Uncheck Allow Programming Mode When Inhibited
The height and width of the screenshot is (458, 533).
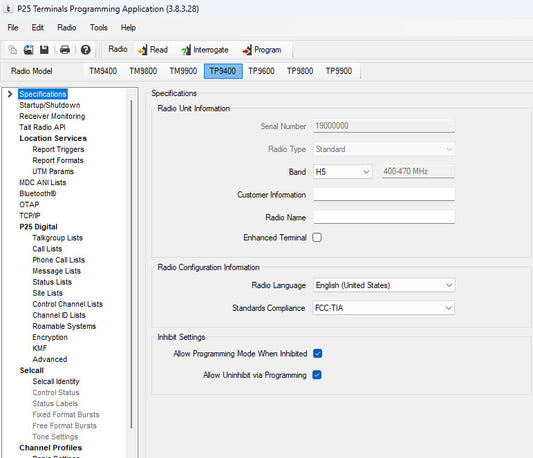(x=317, y=354)
